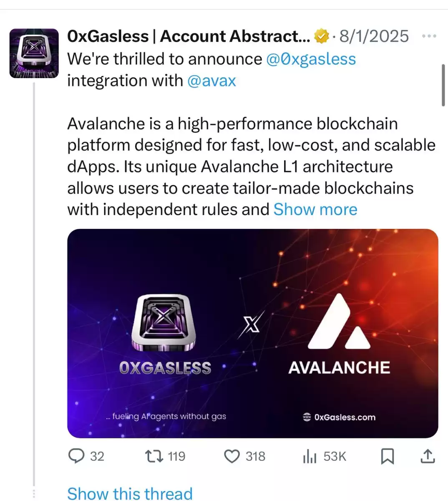Click the vertical scrollbar thumb
448x501 pixels.
click(x=443, y=86)
